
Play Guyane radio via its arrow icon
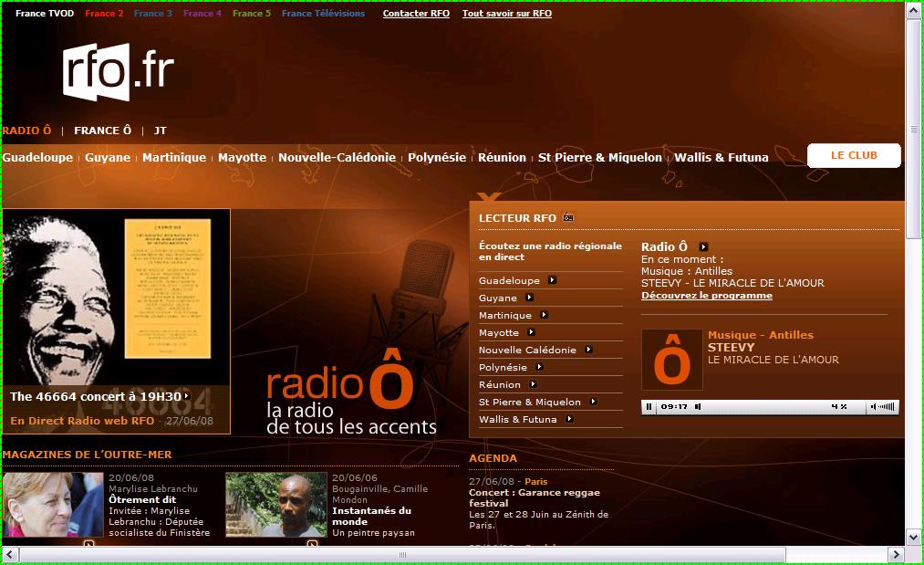tap(529, 298)
